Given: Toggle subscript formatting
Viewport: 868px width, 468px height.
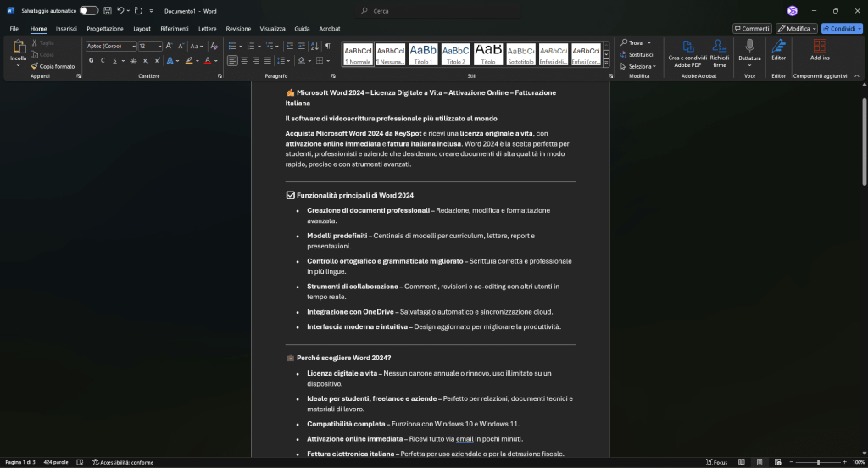Looking at the screenshot, I should tap(146, 60).
